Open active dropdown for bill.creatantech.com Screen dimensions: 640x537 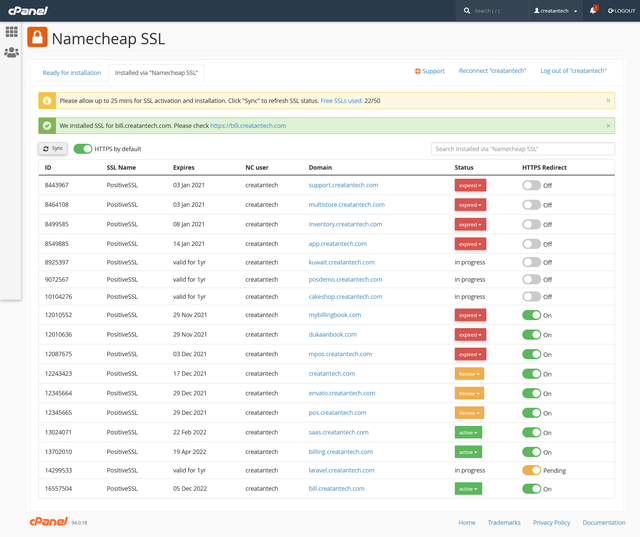tap(468, 489)
